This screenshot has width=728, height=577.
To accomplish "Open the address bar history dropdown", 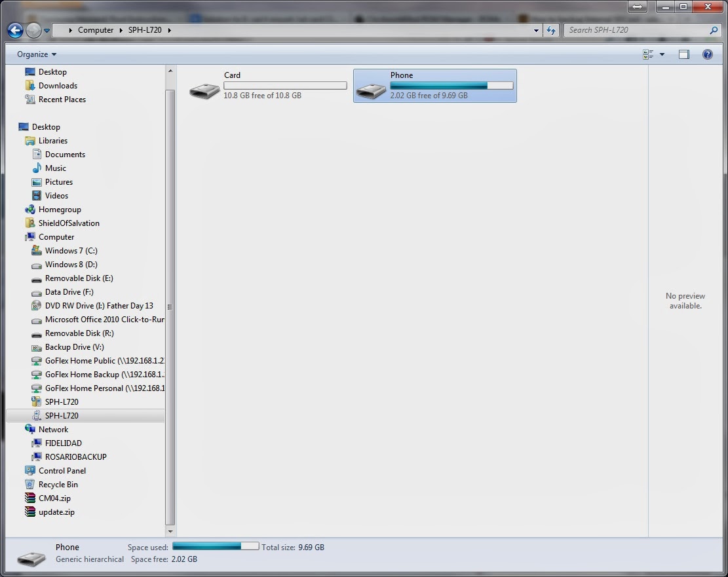I will 536,31.
